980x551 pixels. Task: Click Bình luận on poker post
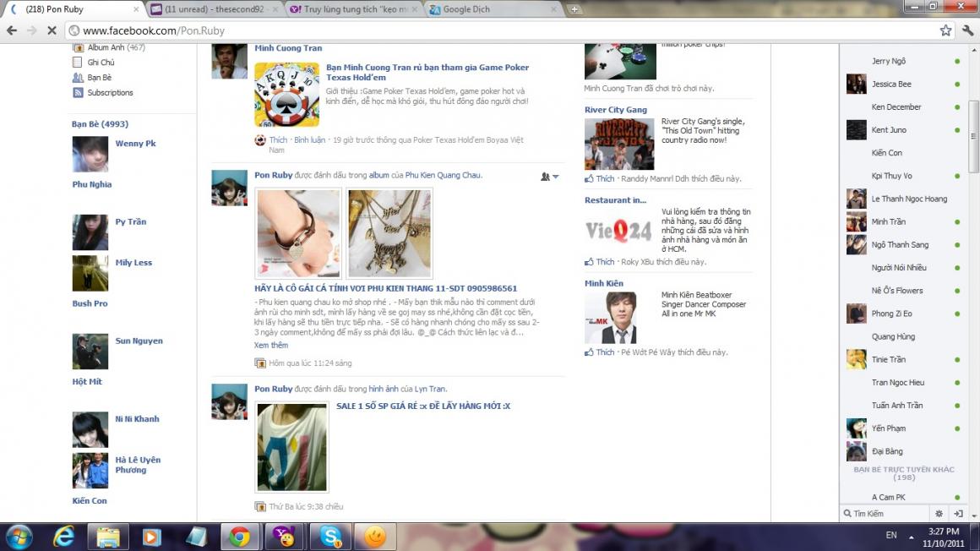coord(309,140)
